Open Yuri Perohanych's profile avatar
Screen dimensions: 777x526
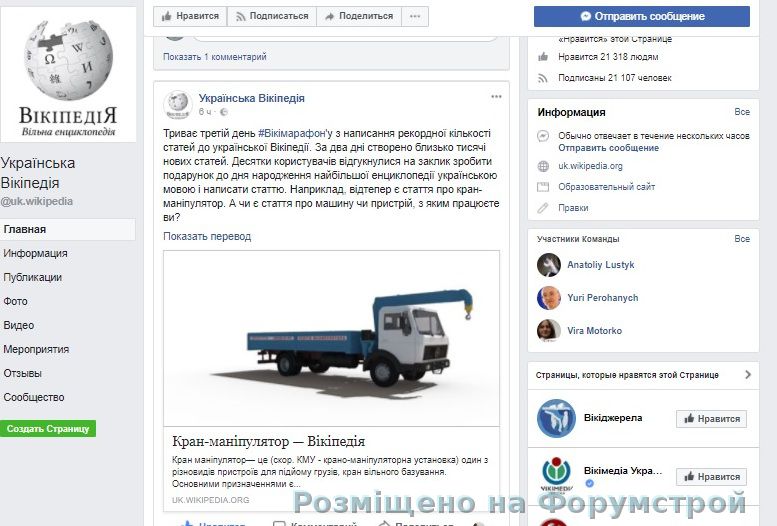click(549, 297)
